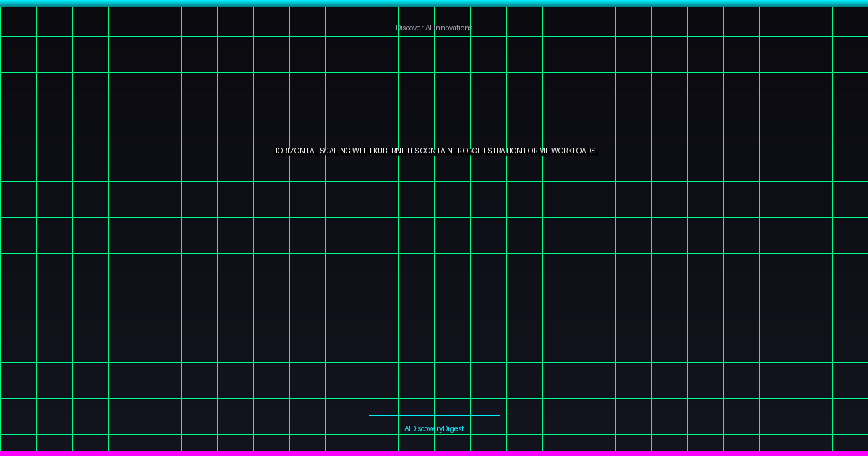Click the word 'WITH' in the headline
Screen dimensions: 868x456
(x=362, y=151)
